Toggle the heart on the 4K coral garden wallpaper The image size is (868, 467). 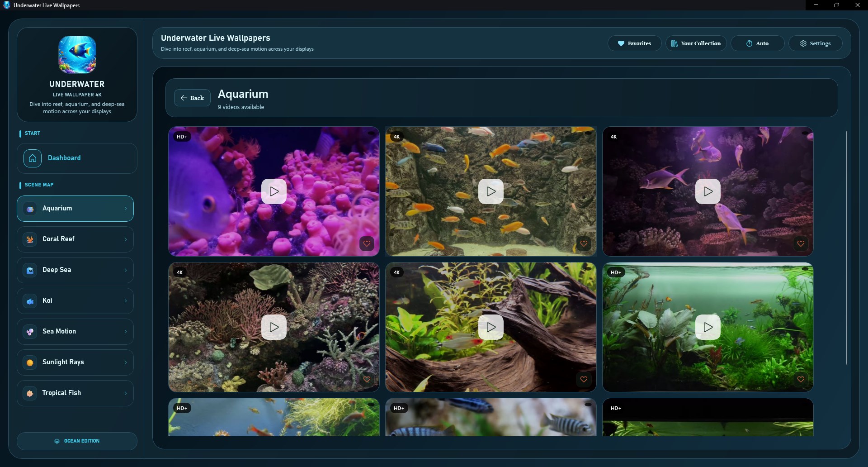367,379
